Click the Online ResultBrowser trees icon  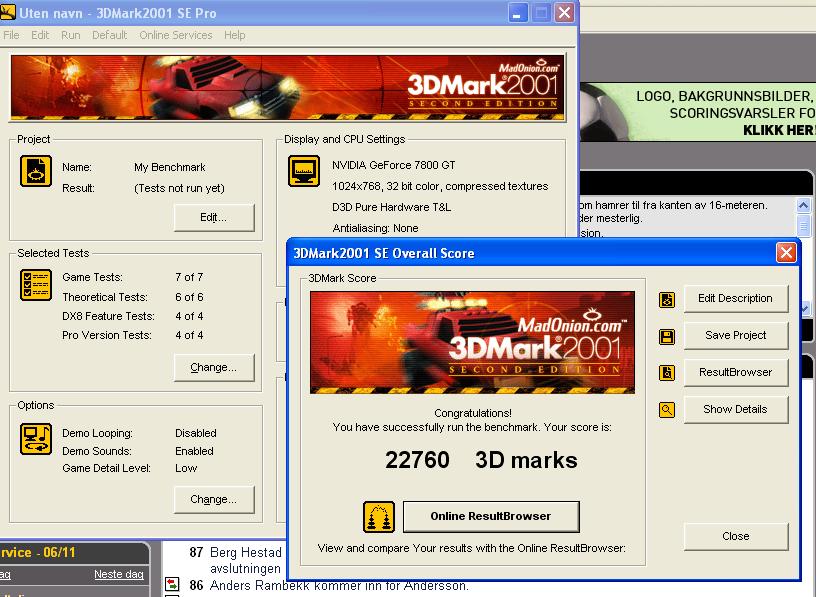379,517
